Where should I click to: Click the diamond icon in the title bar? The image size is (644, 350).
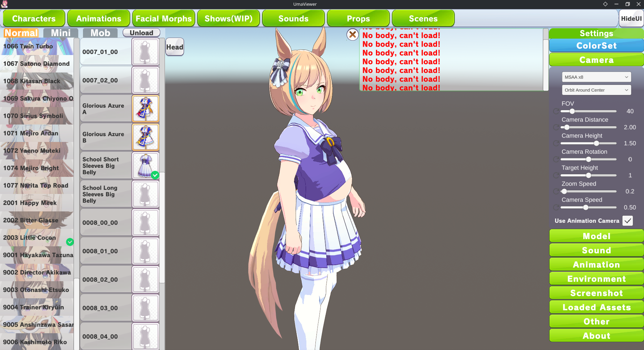point(605,4)
